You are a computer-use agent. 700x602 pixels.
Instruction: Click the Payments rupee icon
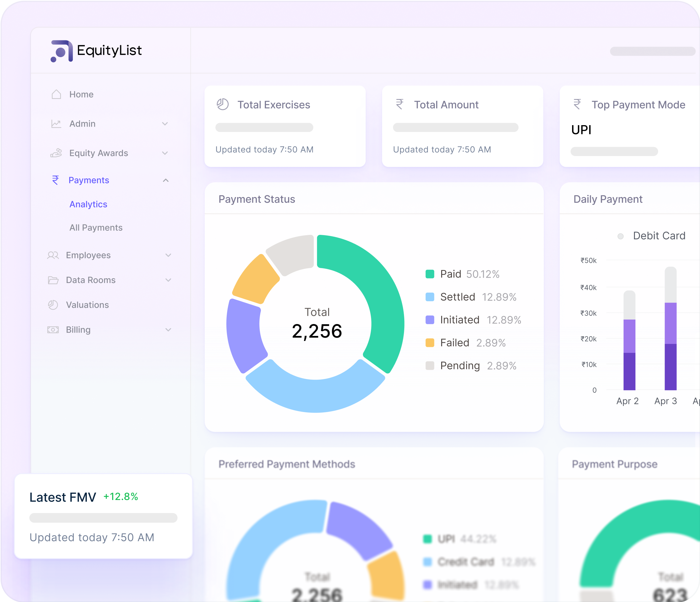click(x=55, y=180)
